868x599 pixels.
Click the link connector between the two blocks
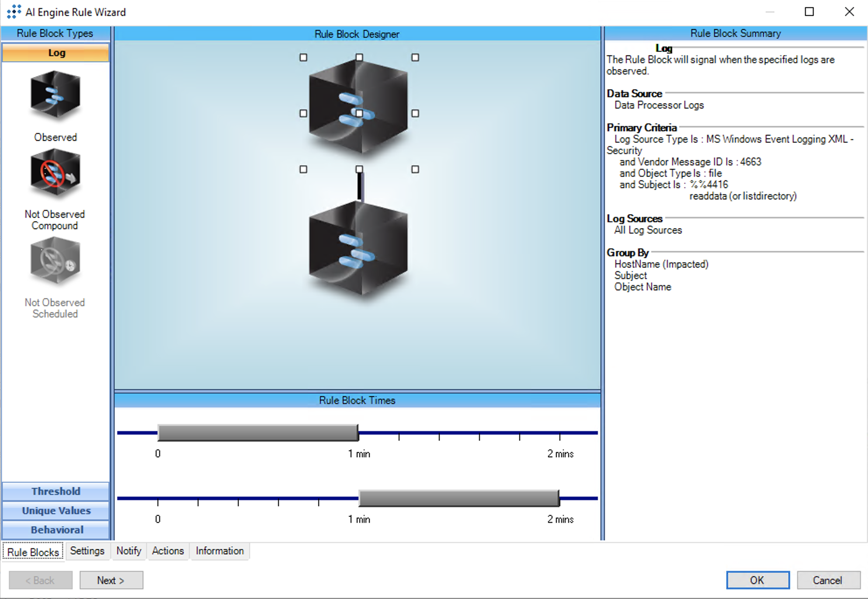360,186
